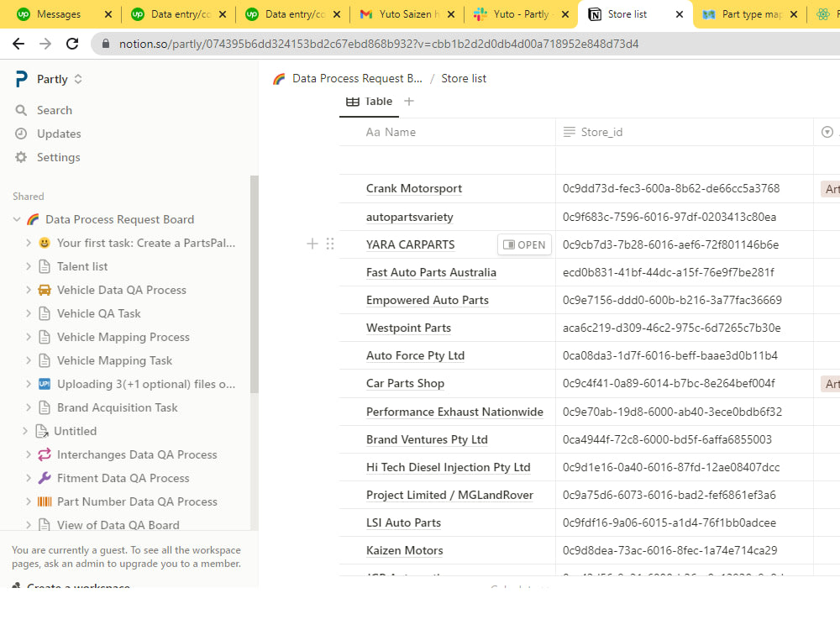
Task: Close the Yuto Saizen Gmail tab
Action: click(451, 14)
